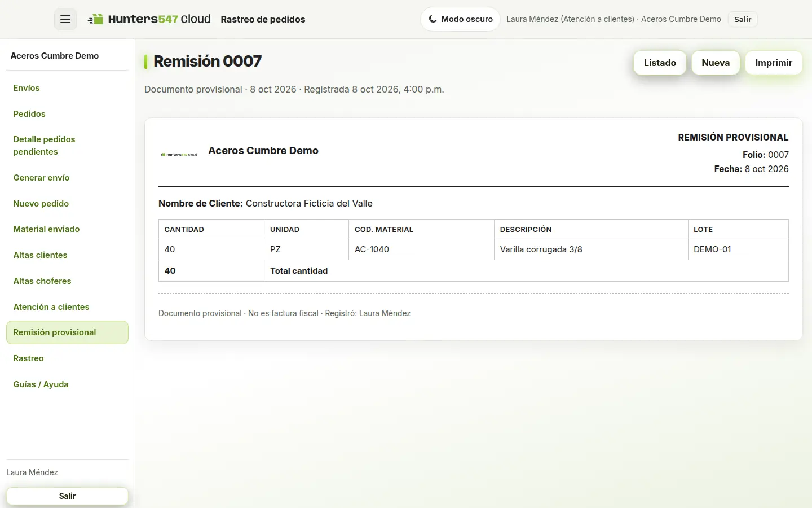The image size is (812, 508).
Task: Go to Material enviado
Action: (67, 229)
